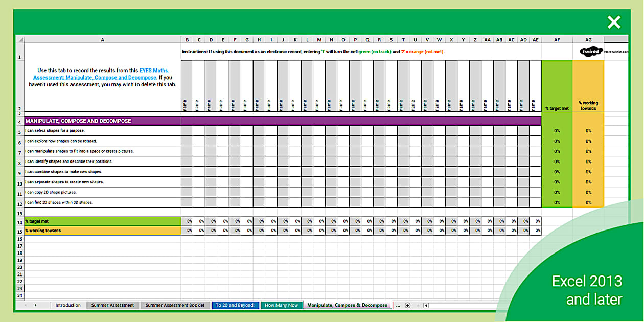Switch to the To 20 and Beyond! tab
Image resolution: width=644 pixels, height=322 pixels.
point(235,305)
